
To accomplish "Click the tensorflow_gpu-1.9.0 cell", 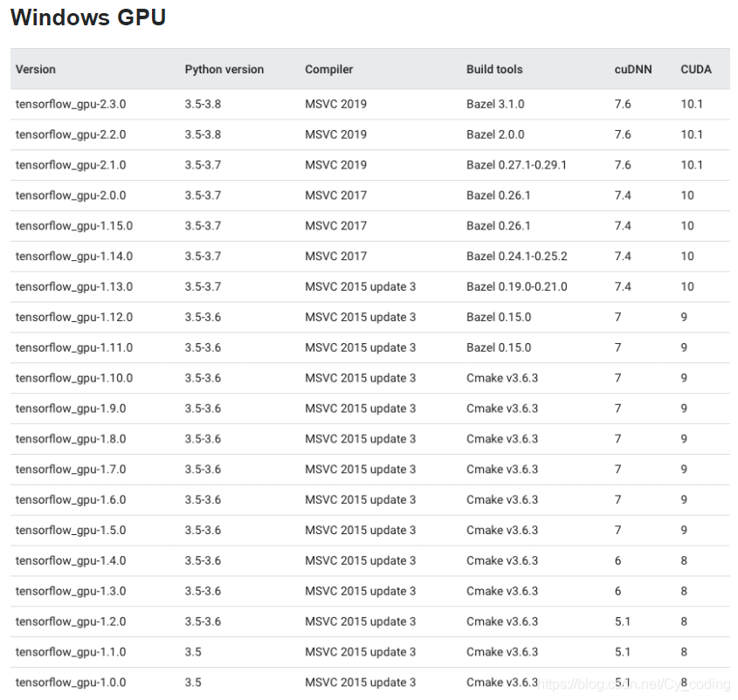I will coord(71,408).
